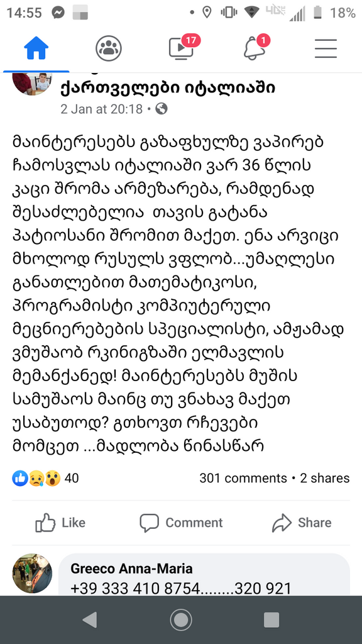Open the Greeco Anna-Maria profile name
The width and height of the screenshot is (362, 644).
(x=131, y=569)
